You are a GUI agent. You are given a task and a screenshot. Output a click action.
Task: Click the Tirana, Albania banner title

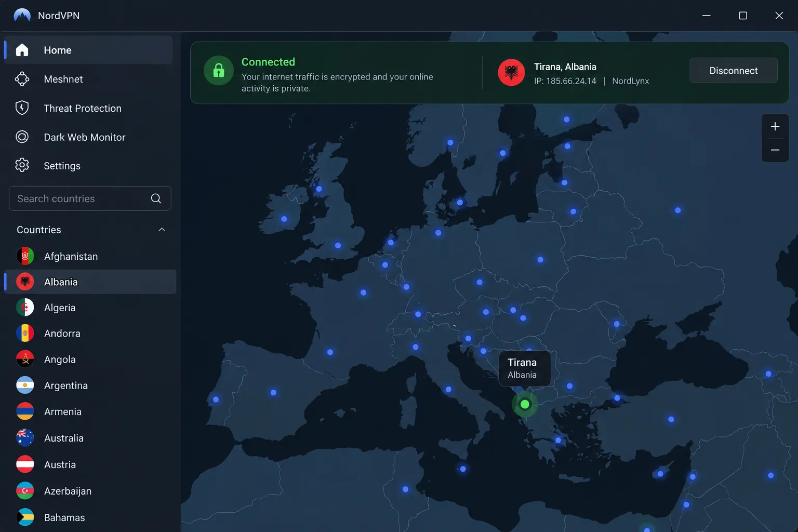point(565,67)
